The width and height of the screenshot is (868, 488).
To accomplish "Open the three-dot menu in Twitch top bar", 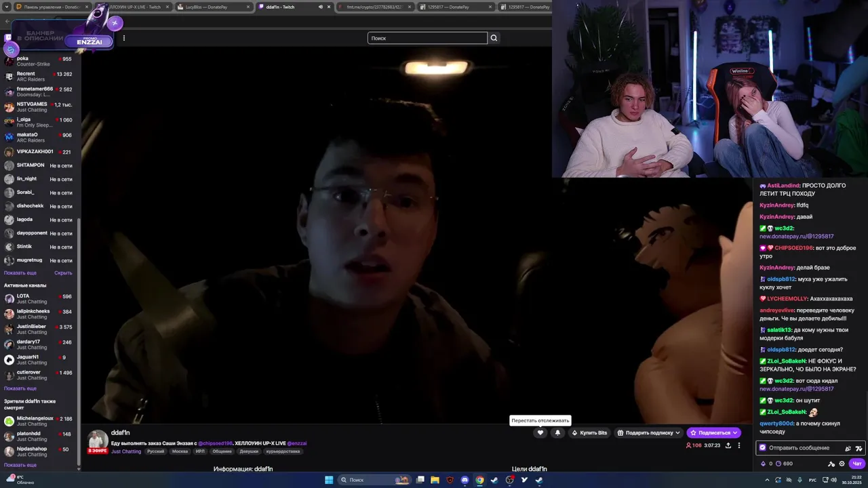I will [x=123, y=38].
